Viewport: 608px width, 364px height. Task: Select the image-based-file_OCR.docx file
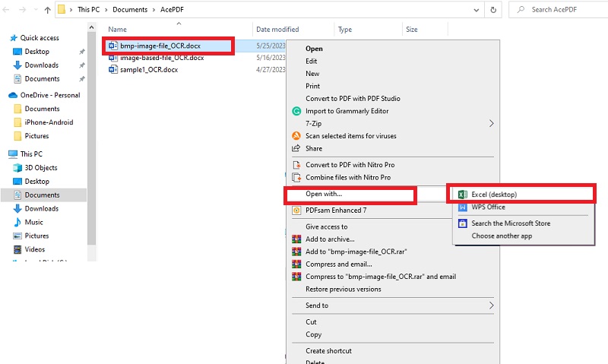pos(162,58)
